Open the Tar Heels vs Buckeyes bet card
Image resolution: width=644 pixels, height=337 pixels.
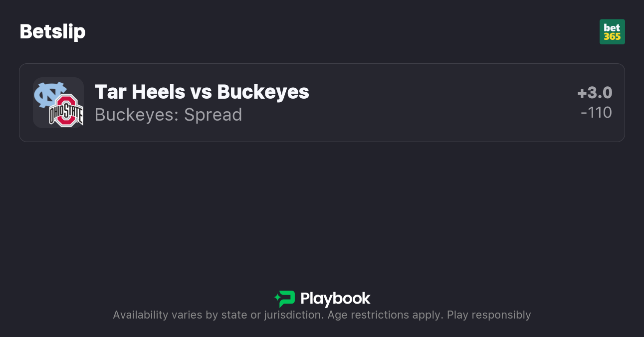point(322,103)
